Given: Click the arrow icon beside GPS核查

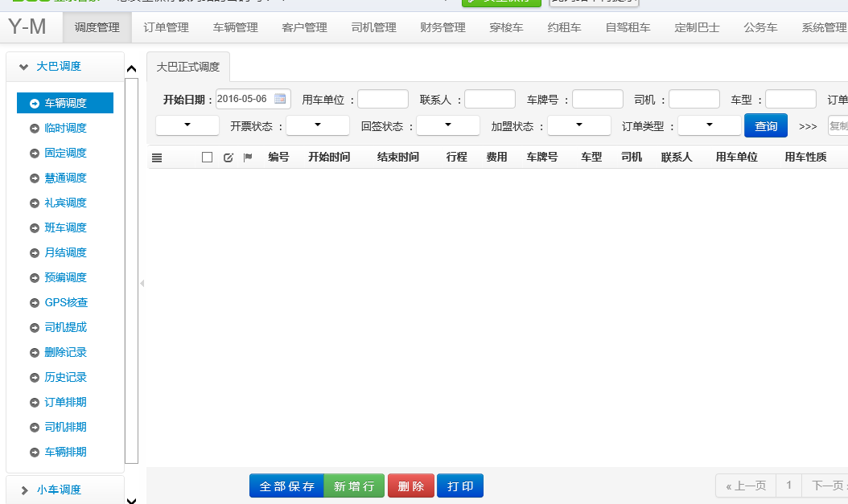Looking at the screenshot, I should pyautogui.click(x=35, y=303).
